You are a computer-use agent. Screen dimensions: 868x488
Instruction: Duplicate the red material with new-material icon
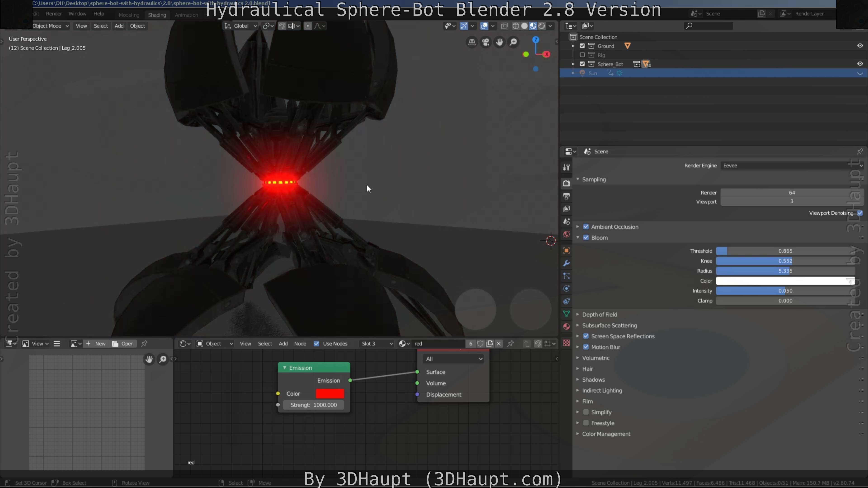490,343
